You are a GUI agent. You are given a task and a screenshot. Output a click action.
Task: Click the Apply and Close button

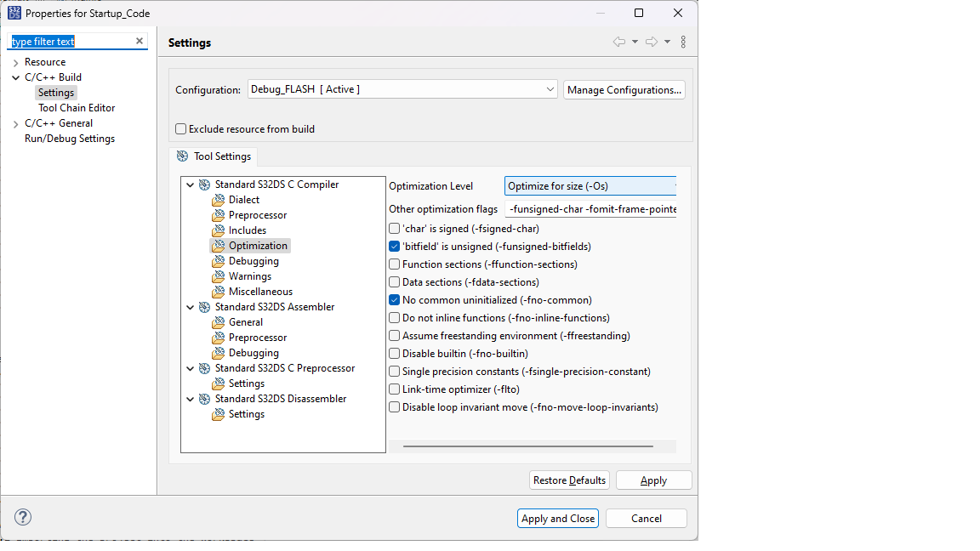tap(558, 519)
